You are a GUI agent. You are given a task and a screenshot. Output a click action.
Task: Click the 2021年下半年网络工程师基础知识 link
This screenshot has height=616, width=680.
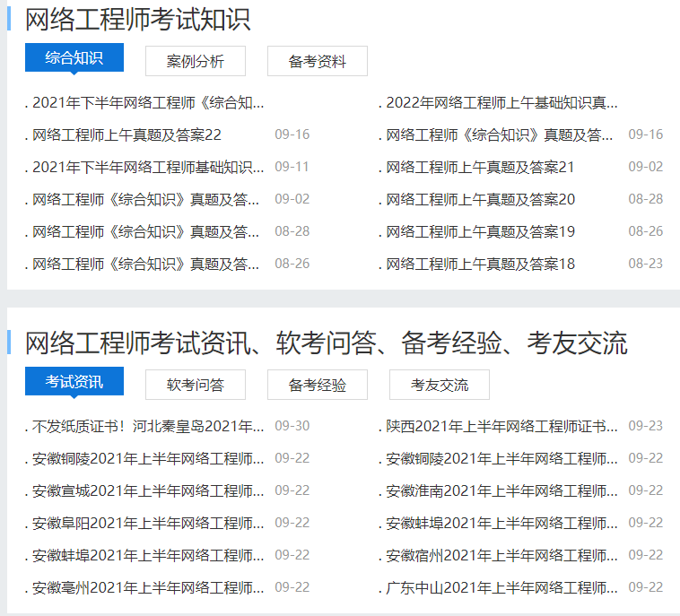point(148,168)
